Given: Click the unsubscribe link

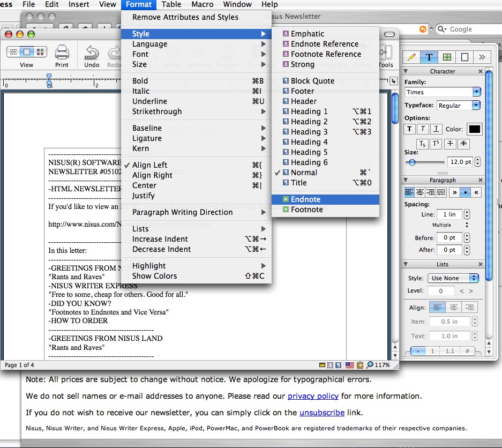Looking at the screenshot, I should tap(321, 413).
